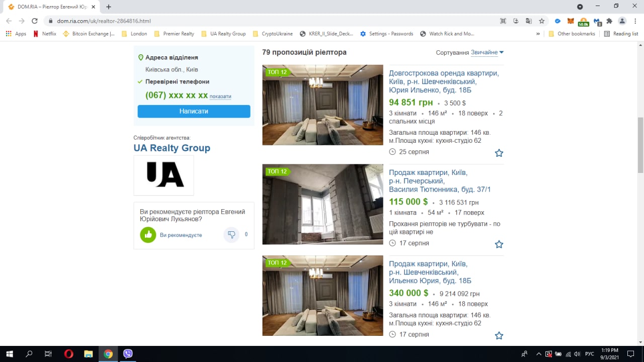644x362 pixels.
Task: Switch to Chrome in the taskbar
Action: click(108, 354)
